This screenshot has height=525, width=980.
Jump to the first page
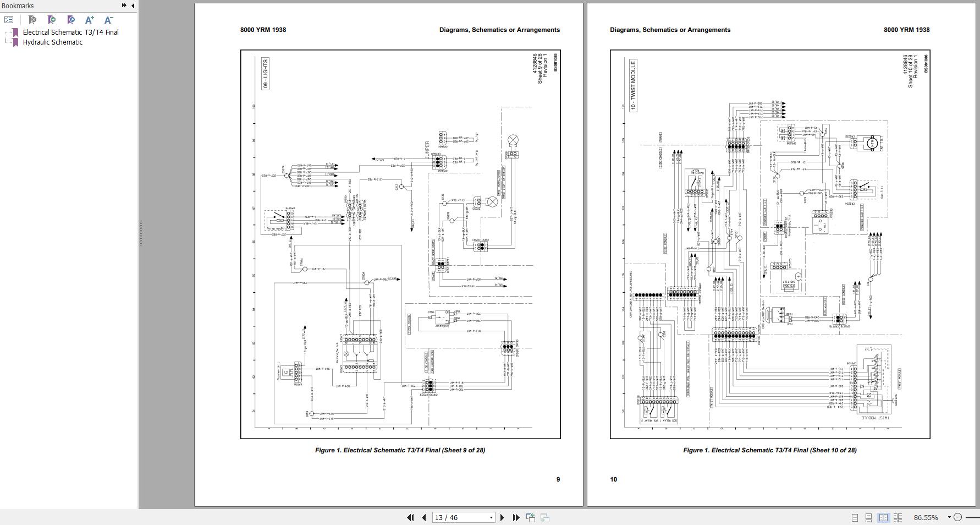point(410,517)
